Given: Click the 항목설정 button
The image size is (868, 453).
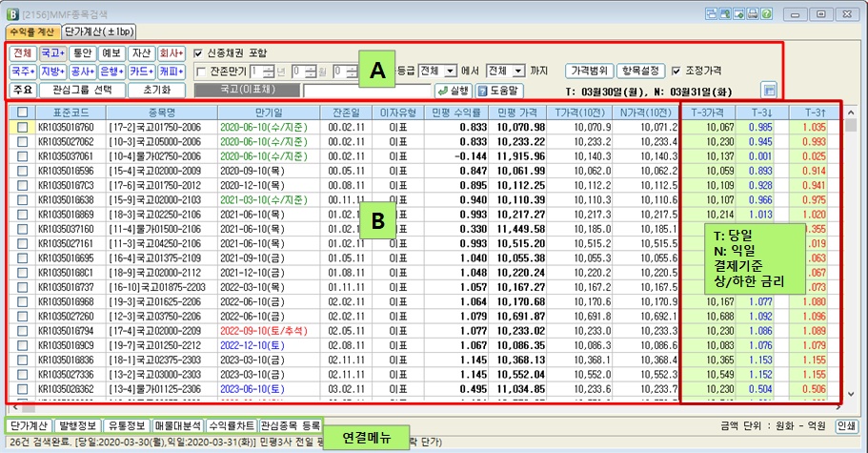Looking at the screenshot, I should 641,72.
